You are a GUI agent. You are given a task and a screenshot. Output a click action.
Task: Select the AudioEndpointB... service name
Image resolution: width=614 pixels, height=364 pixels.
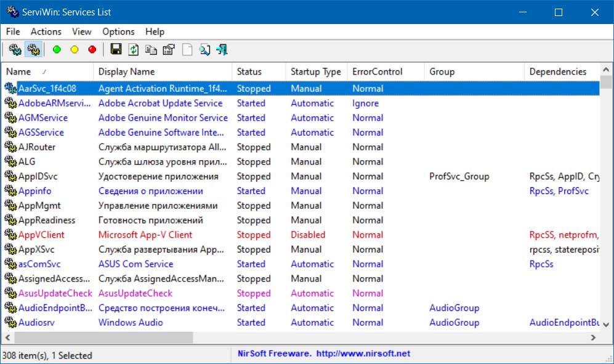coord(55,308)
